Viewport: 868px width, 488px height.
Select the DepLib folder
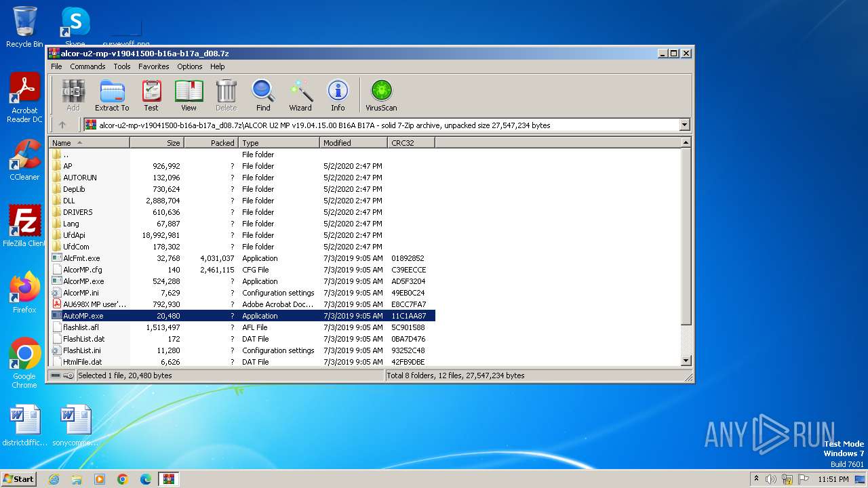(x=242, y=189)
